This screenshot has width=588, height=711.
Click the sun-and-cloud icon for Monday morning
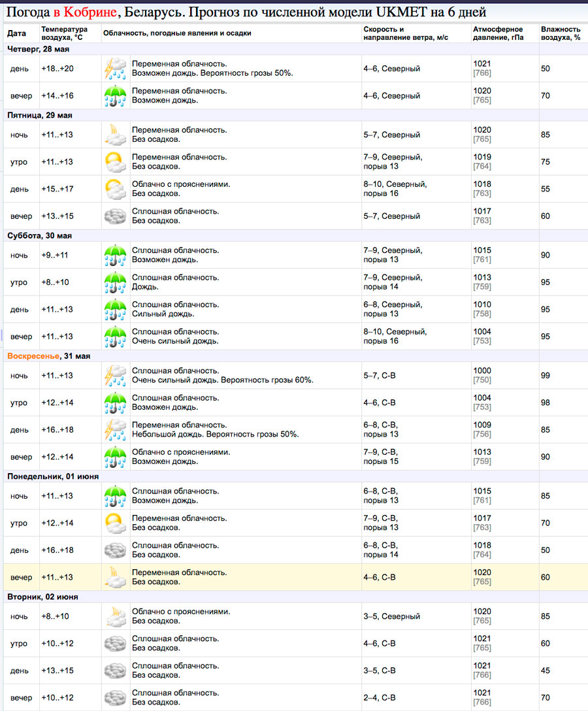116,523
